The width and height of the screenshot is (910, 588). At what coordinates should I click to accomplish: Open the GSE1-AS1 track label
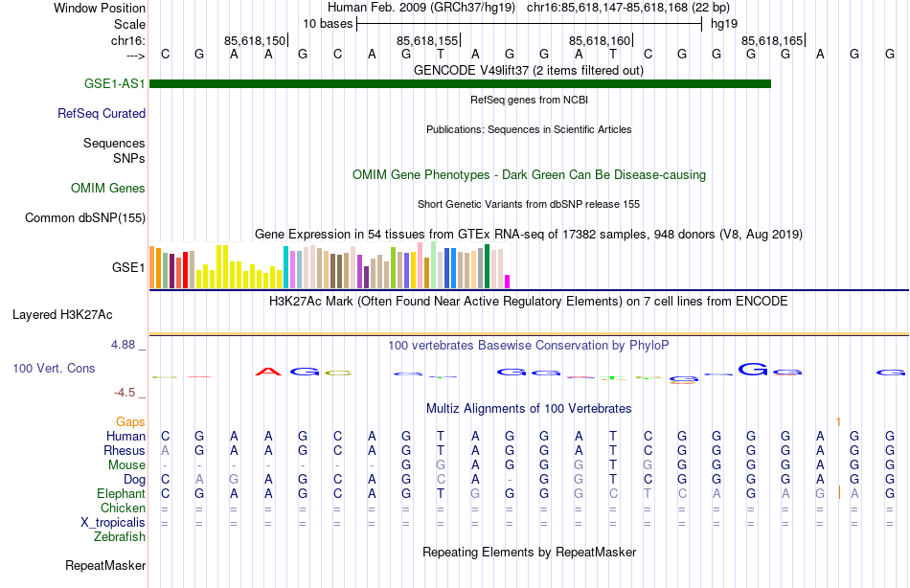[114, 83]
